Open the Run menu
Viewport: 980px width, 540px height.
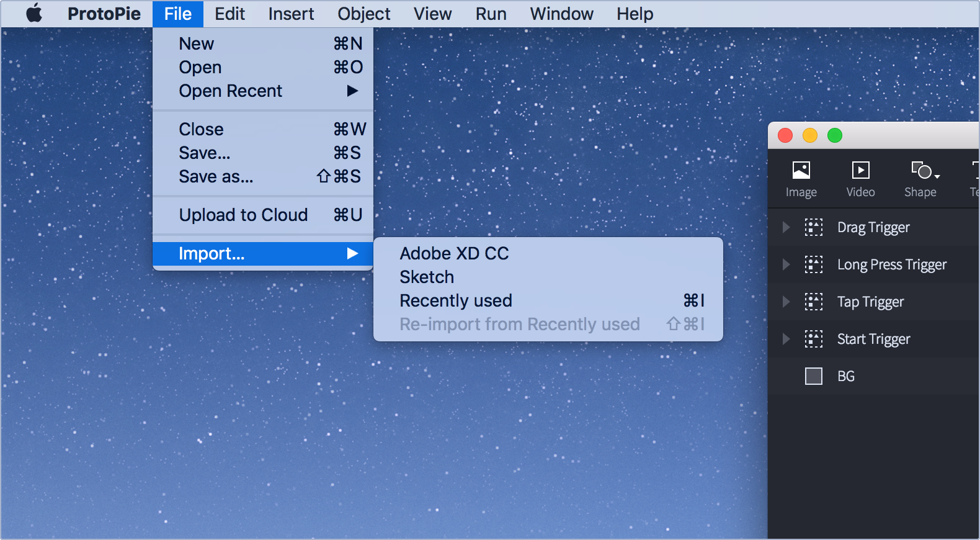pyautogui.click(x=491, y=14)
